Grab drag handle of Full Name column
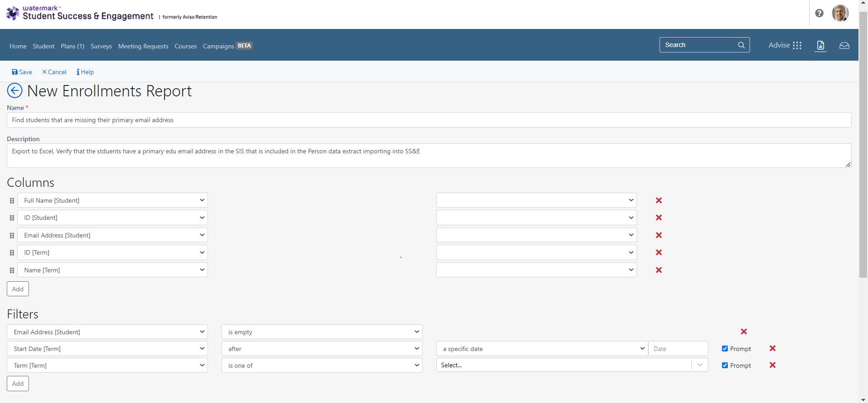Screen dimensions: 868x403 [x=12, y=201]
